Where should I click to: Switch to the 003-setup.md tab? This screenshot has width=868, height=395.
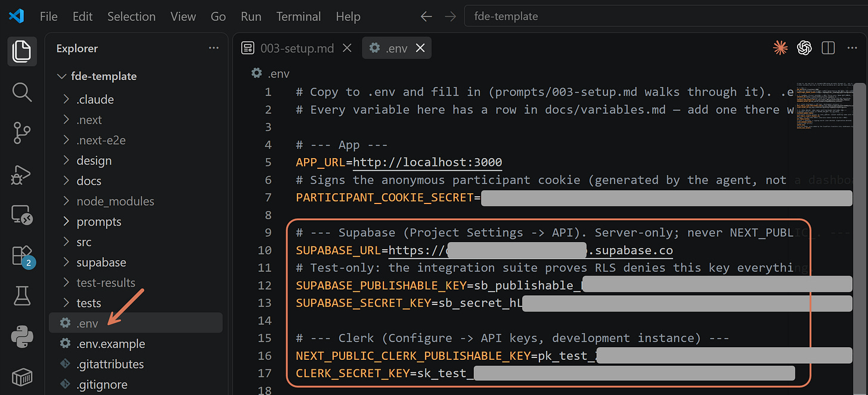pos(296,48)
